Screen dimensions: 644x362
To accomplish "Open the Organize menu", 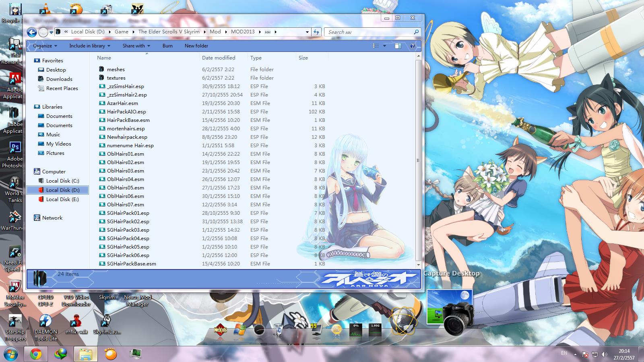I will pyautogui.click(x=45, y=46).
